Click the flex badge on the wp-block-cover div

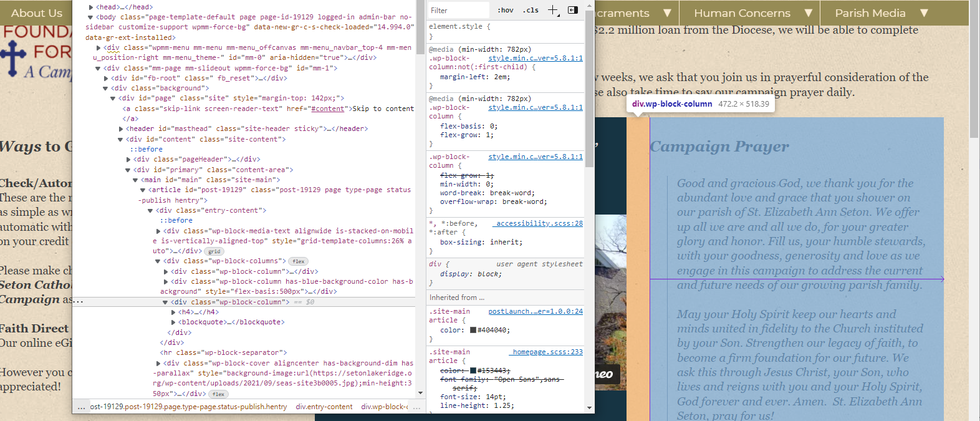pos(218,394)
